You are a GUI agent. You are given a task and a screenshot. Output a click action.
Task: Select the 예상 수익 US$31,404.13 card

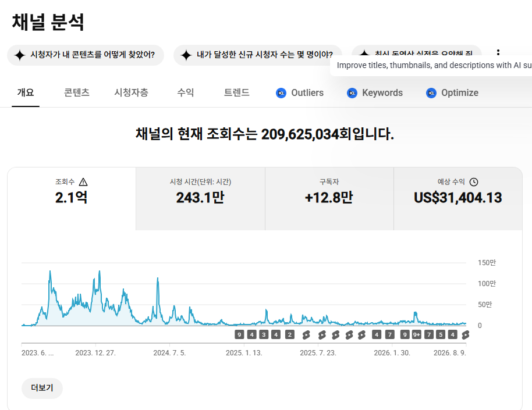point(458,199)
